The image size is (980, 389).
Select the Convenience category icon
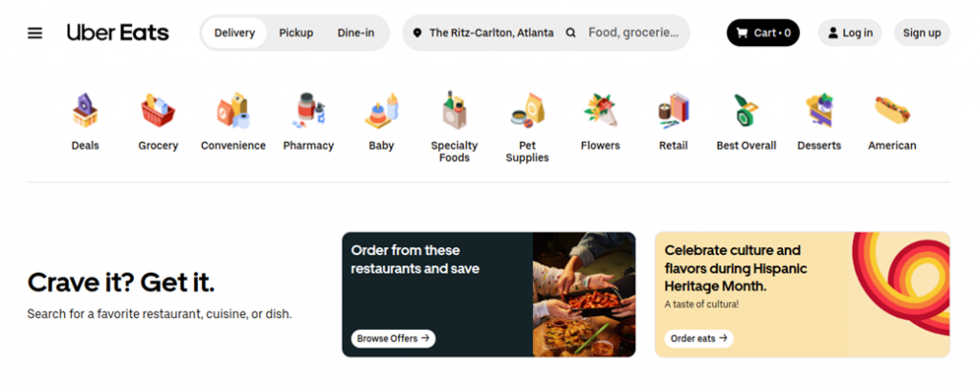pos(234,111)
